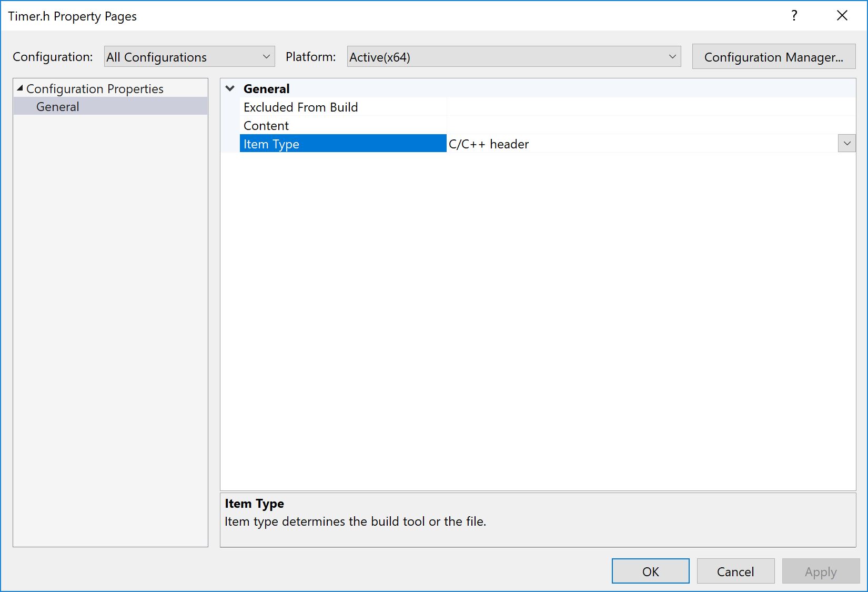This screenshot has height=592, width=868.
Task: Select the Content property row
Action: coord(266,125)
